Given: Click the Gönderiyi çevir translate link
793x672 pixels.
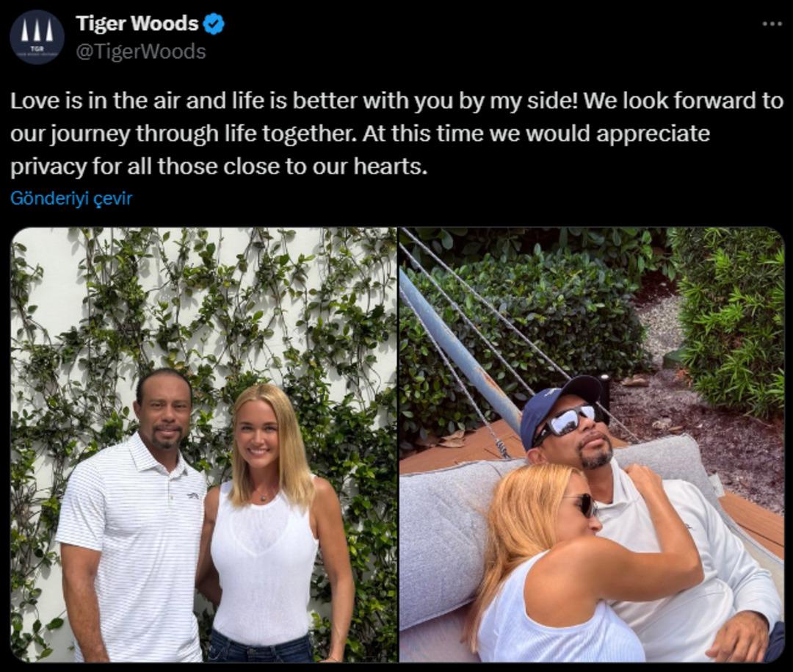Looking at the screenshot, I should click(x=71, y=198).
